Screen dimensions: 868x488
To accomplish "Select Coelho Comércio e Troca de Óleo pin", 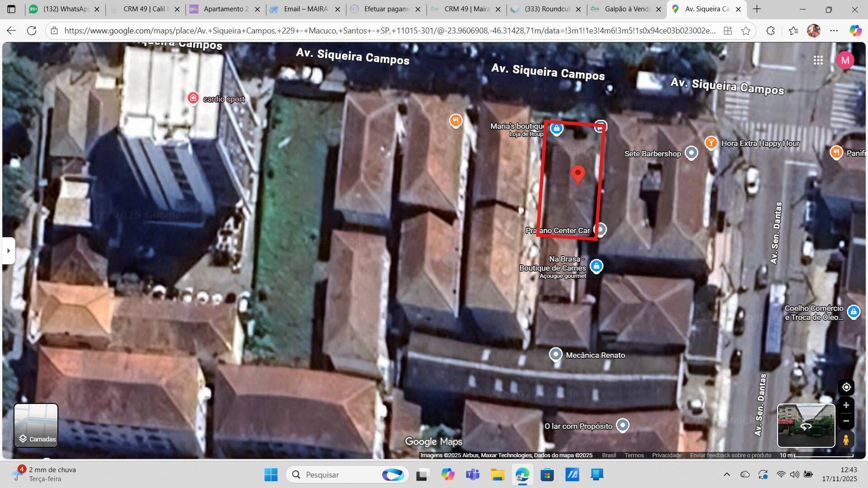I will [854, 311].
